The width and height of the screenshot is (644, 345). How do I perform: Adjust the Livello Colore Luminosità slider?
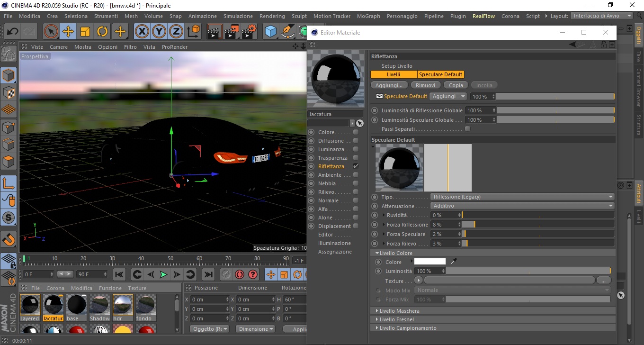click(x=528, y=271)
